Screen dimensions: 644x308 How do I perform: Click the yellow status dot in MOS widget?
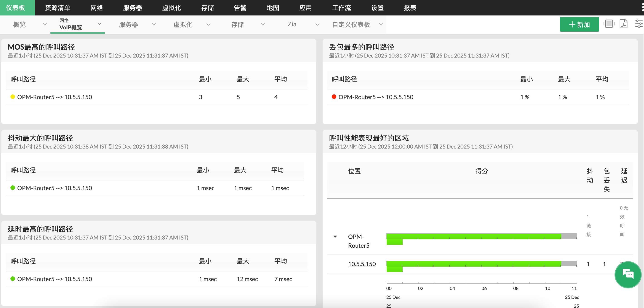12,97
